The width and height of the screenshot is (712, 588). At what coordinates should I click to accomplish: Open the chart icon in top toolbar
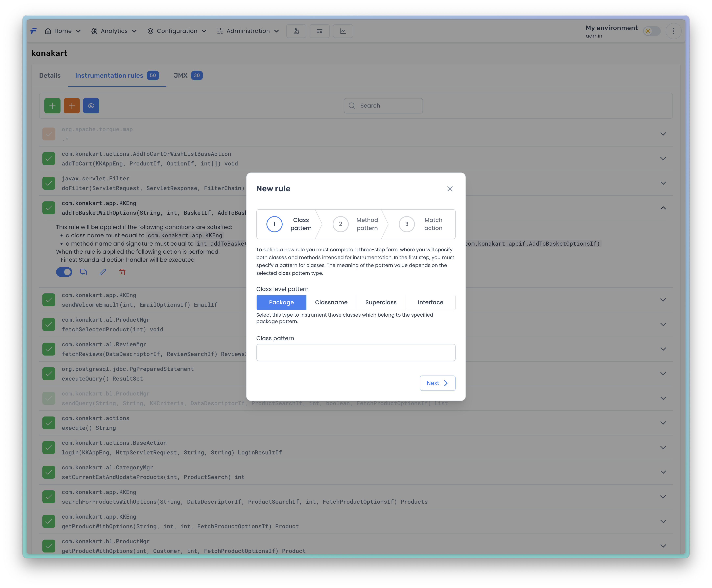pos(343,31)
